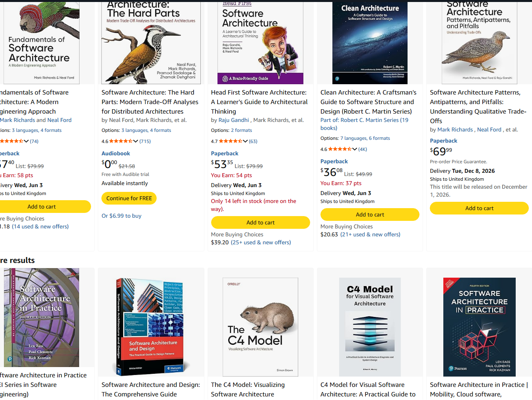Viewport: 532px width, 400px height.
Task: Open the Raju Gandhi author link
Action: (x=234, y=120)
